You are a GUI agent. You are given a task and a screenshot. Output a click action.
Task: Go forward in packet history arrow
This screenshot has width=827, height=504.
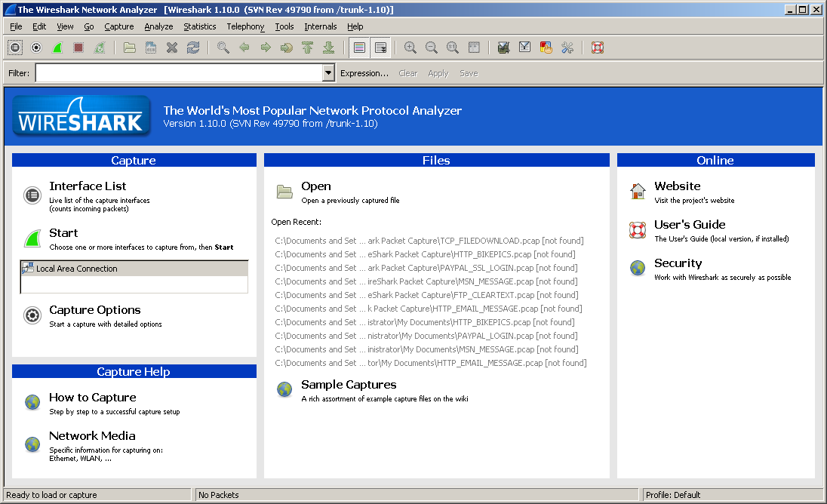[x=266, y=48]
